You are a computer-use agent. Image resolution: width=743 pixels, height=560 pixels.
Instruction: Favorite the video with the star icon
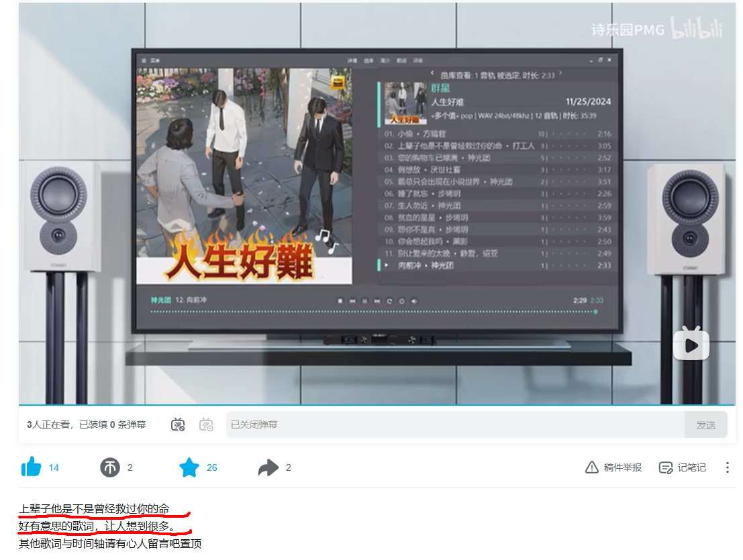coord(189,467)
